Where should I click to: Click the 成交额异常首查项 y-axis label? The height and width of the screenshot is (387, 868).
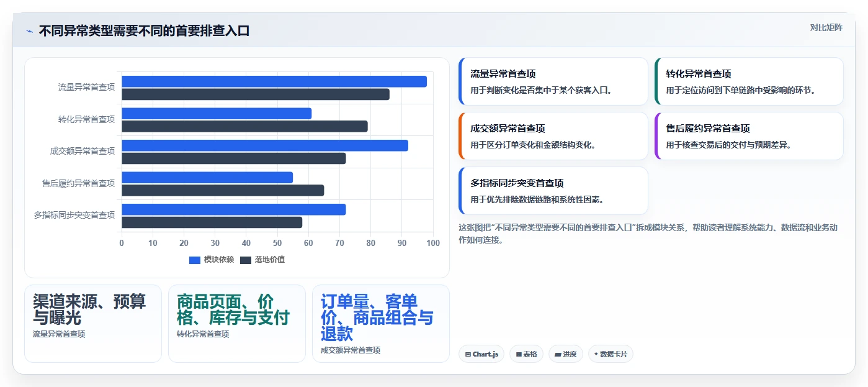(83, 151)
